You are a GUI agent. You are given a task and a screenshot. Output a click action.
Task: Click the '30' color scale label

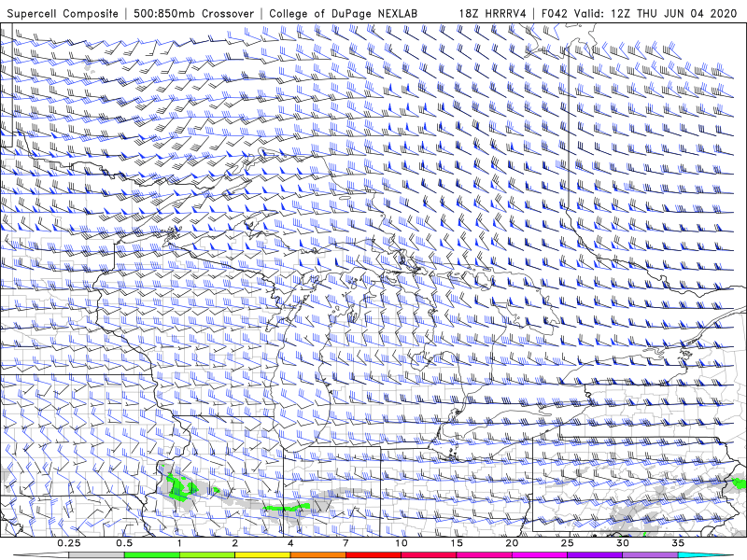[623, 543]
